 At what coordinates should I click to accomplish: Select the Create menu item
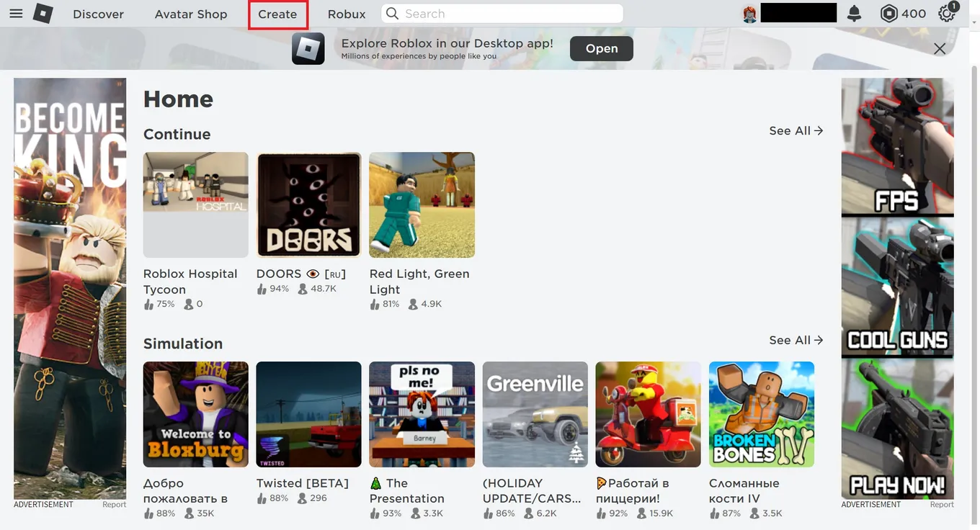[277, 14]
